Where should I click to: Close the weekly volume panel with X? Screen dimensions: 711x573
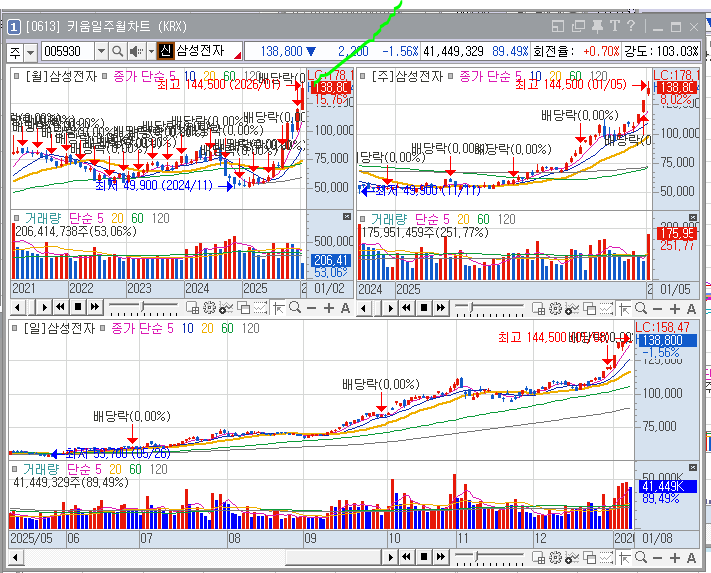click(693, 218)
